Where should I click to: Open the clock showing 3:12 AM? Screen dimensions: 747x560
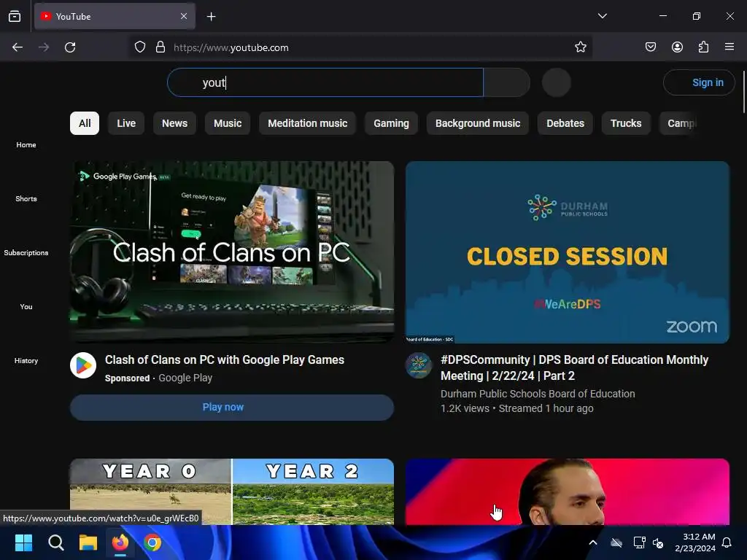point(695,542)
